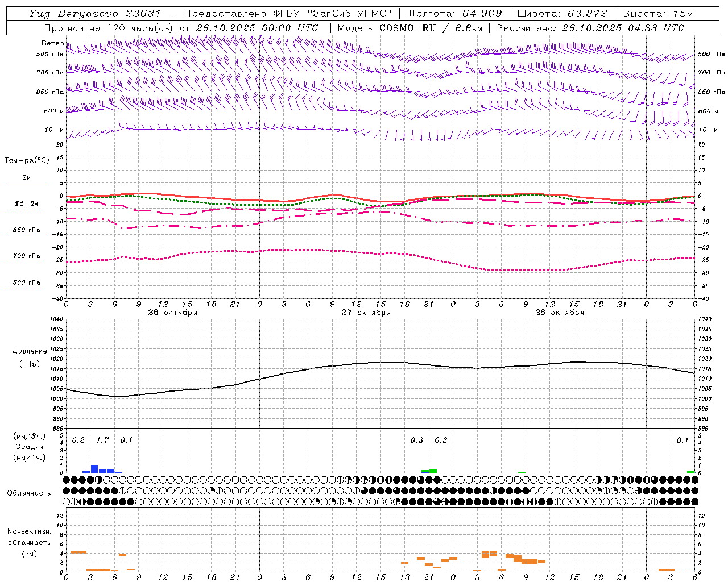Click the Td 2м dew point legend entry
The height and width of the screenshot is (582, 728).
[26, 203]
